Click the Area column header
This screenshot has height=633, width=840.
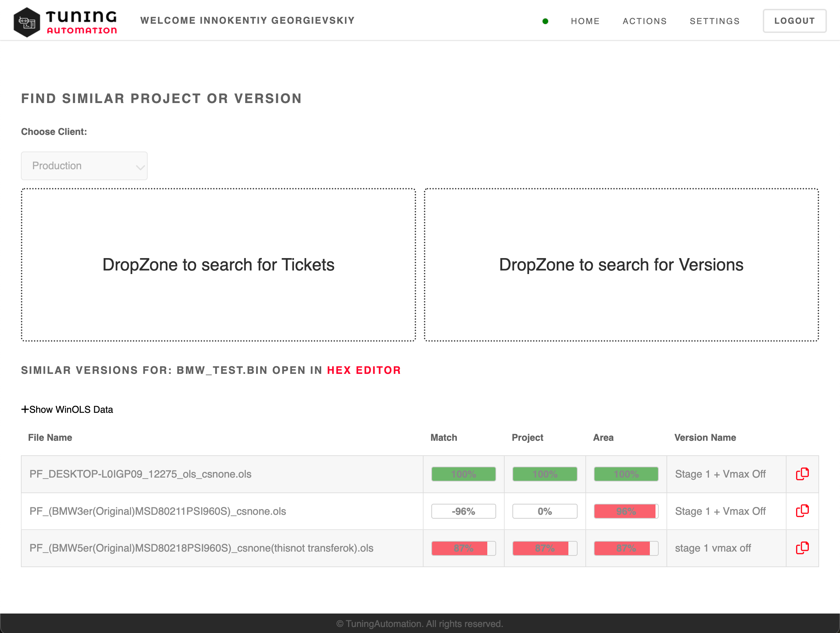pos(603,438)
